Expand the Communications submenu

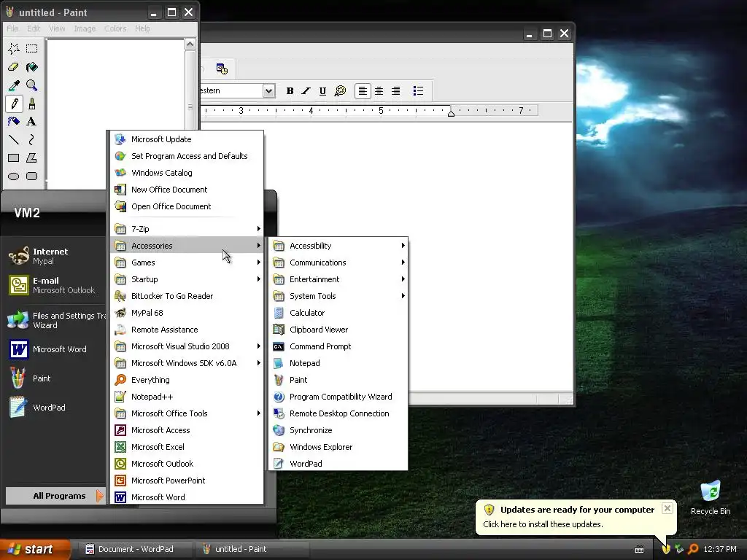pyautogui.click(x=338, y=262)
